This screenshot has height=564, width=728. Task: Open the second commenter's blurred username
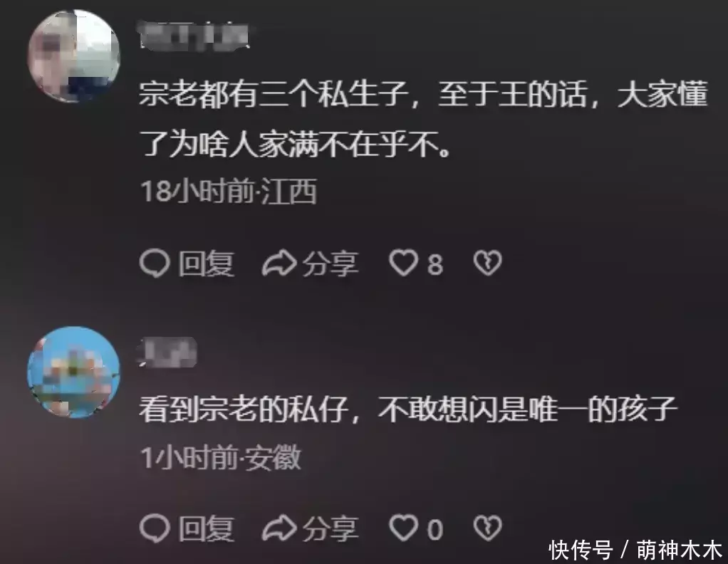[167, 352]
